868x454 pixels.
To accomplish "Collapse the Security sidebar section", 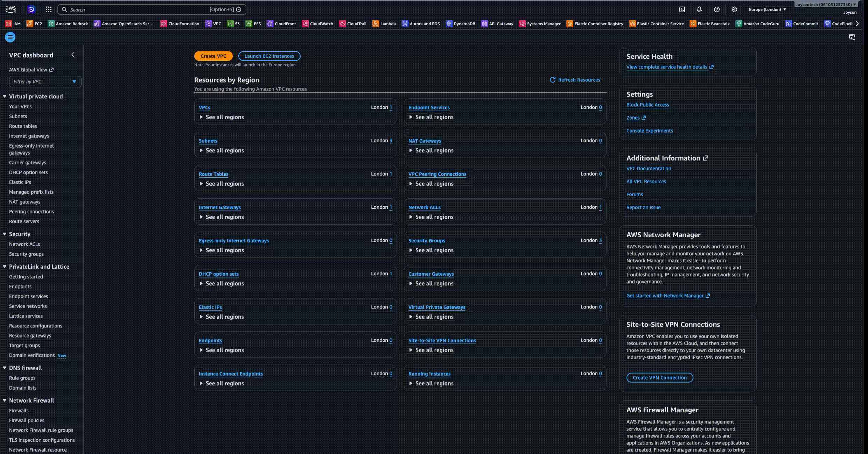I will pyautogui.click(x=5, y=234).
